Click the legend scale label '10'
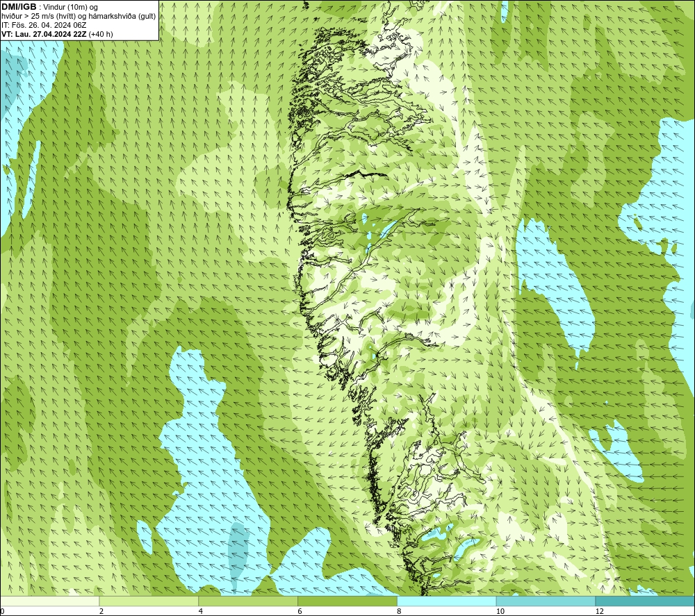Screen dimensions: 695x616 [500, 611]
